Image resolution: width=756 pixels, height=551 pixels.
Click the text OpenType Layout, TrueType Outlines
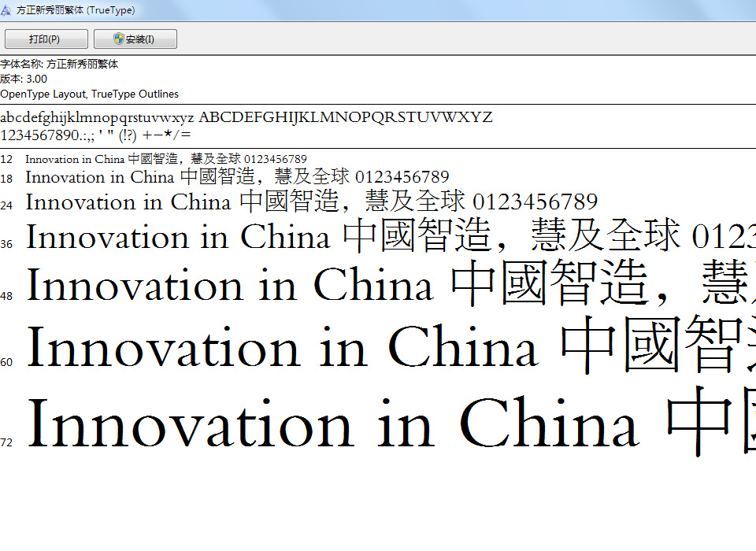pos(89,94)
